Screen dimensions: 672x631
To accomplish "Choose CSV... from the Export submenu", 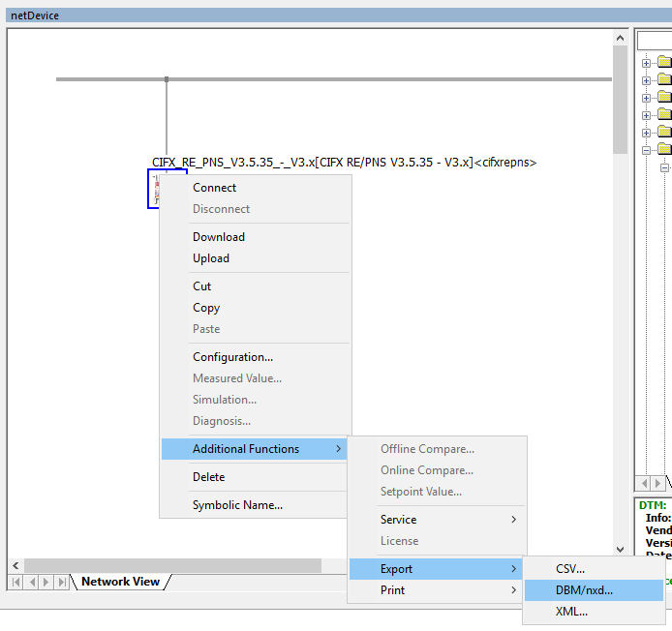I will point(570,569).
